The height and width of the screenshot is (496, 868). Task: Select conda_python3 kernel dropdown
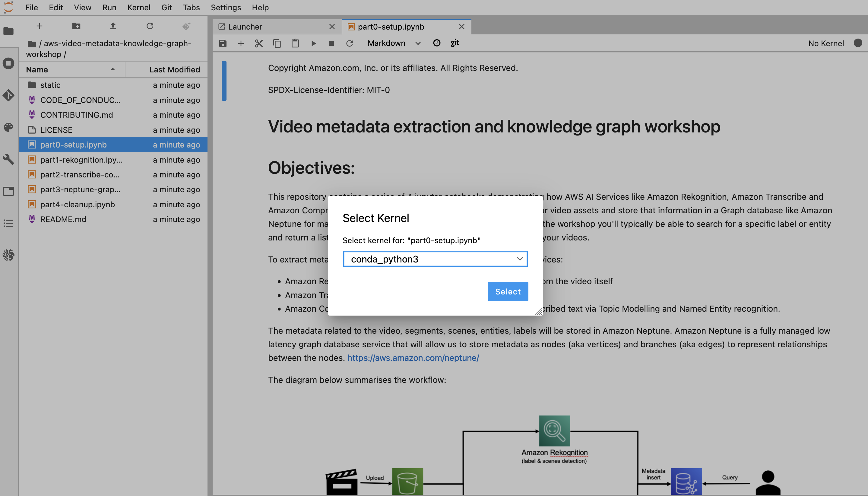(x=435, y=259)
